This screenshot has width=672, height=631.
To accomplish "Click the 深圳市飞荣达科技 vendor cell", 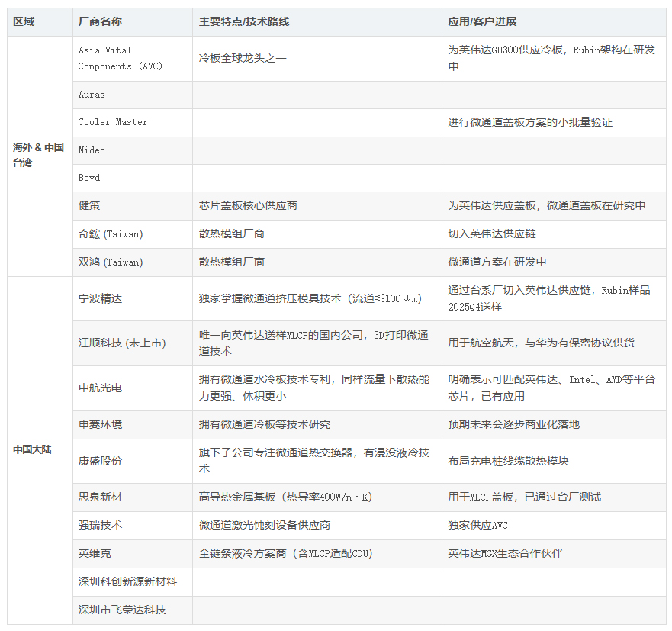I will [122, 610].
